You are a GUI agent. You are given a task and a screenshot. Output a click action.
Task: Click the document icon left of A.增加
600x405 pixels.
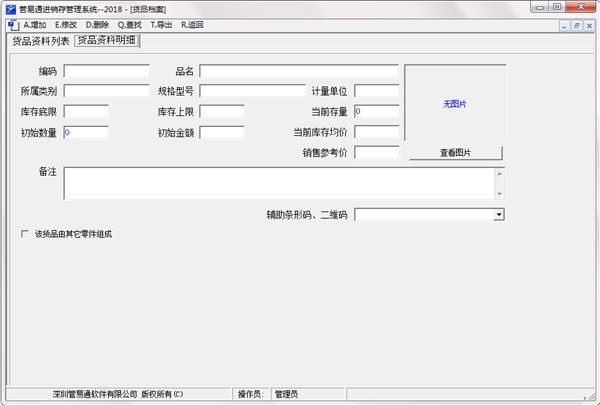[13, 25]
